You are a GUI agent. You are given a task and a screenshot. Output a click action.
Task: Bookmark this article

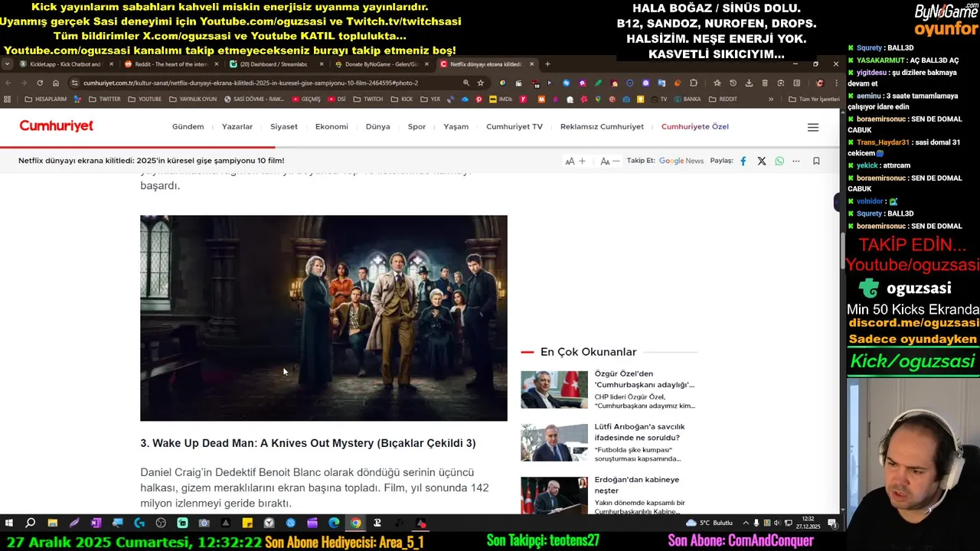point(816,161)
